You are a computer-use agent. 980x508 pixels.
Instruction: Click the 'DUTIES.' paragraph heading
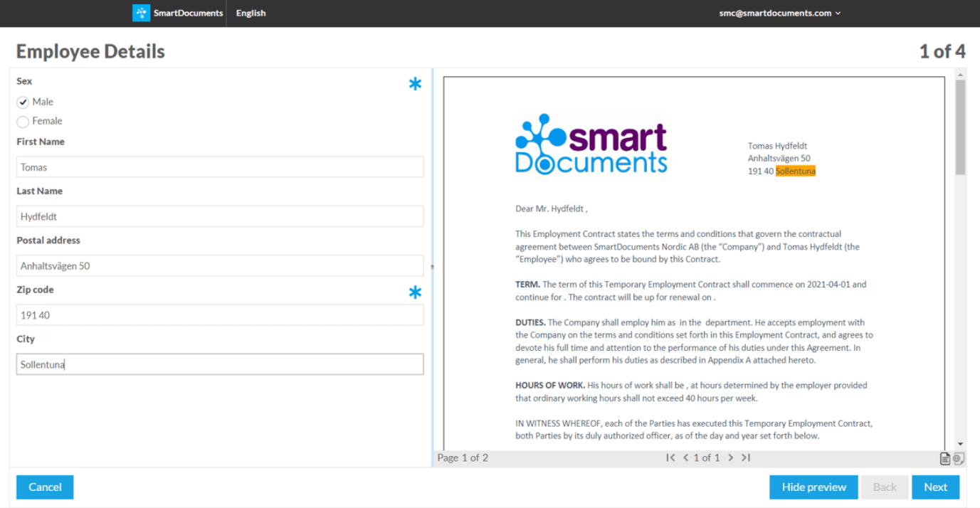tap(530, 323)
